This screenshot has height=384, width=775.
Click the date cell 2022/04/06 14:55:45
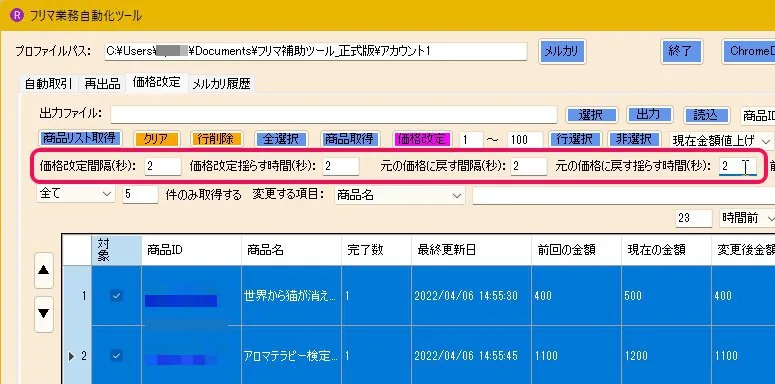472,356
